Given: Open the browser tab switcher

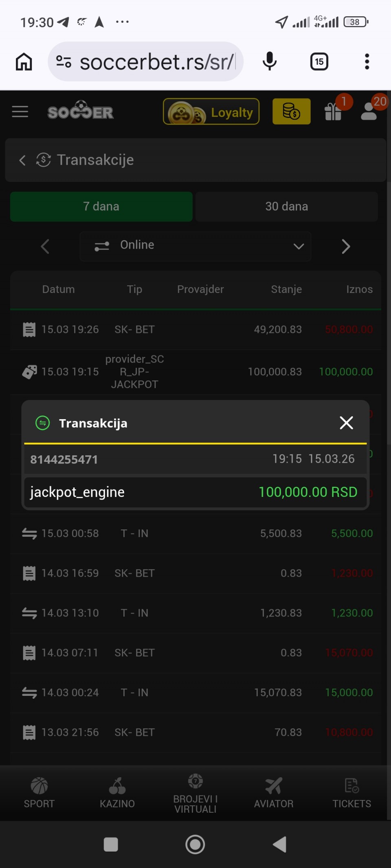Looking at the screenshot, I should [x=319, y=62].
